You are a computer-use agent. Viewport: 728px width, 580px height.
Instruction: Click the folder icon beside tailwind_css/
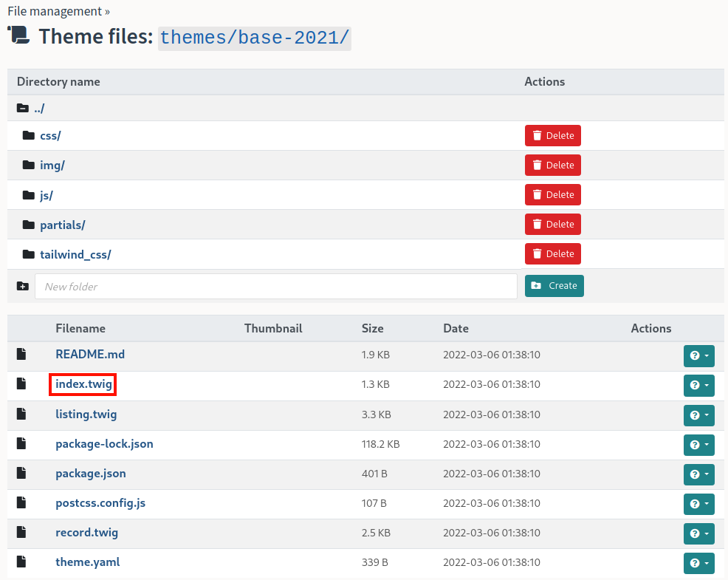pos(29,254)
